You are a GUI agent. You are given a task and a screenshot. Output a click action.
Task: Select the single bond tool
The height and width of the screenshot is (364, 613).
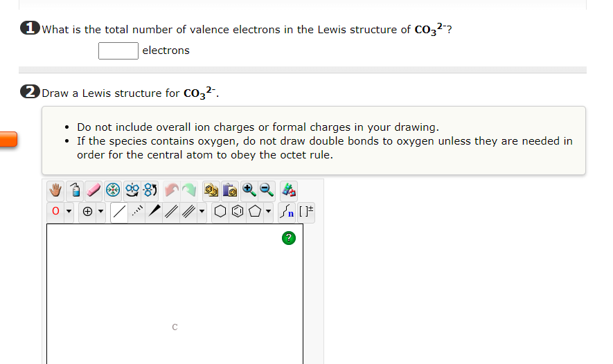pyautogui.click(x=119, y=212)
